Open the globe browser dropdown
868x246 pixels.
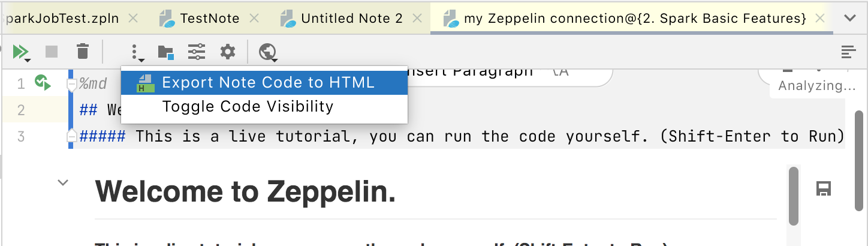(x=268, y=52)
